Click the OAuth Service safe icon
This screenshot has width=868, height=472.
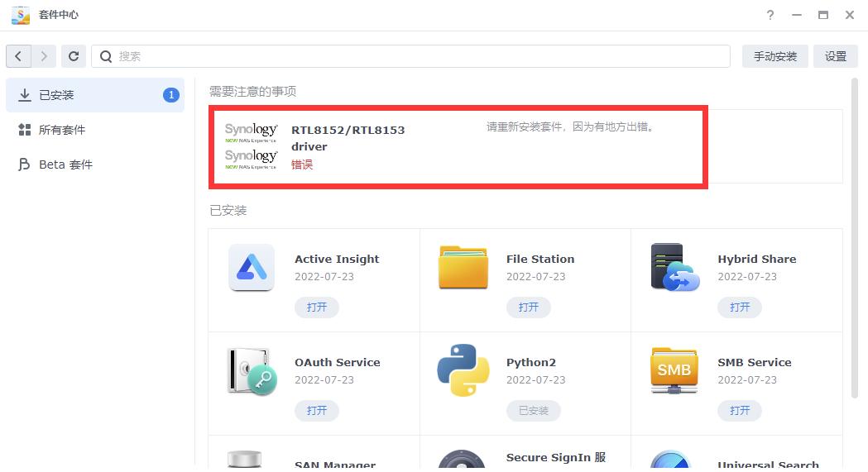[252, 371]
